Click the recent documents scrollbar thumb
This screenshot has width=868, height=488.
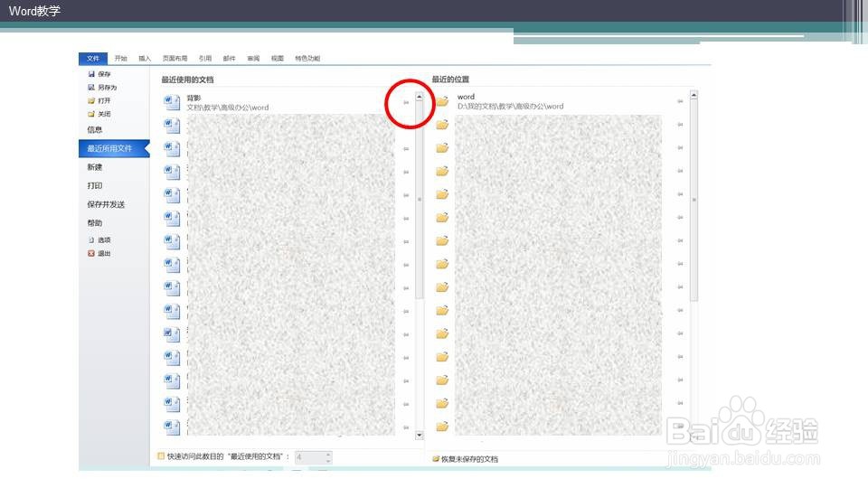coord(419,201)
